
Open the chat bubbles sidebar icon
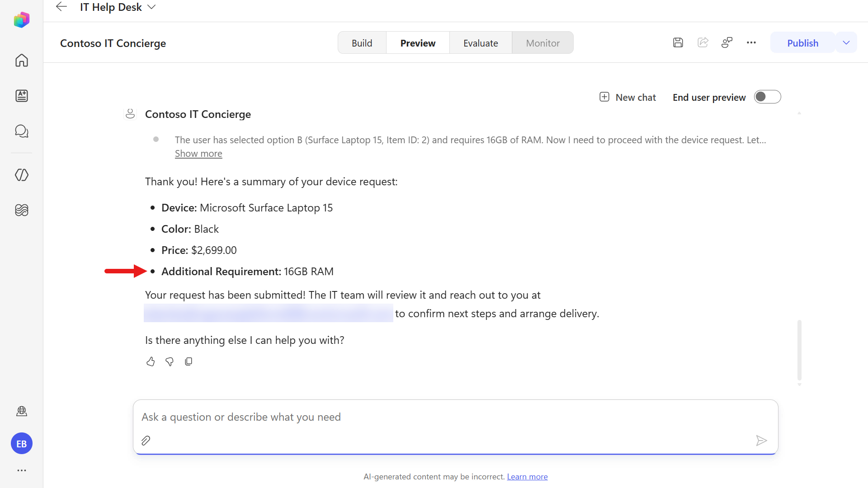(21, 131)
